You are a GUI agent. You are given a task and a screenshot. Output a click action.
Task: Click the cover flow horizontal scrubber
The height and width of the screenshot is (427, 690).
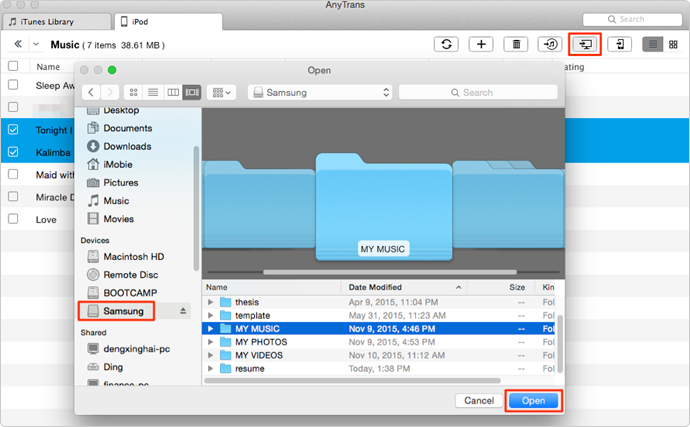[390, 272]
